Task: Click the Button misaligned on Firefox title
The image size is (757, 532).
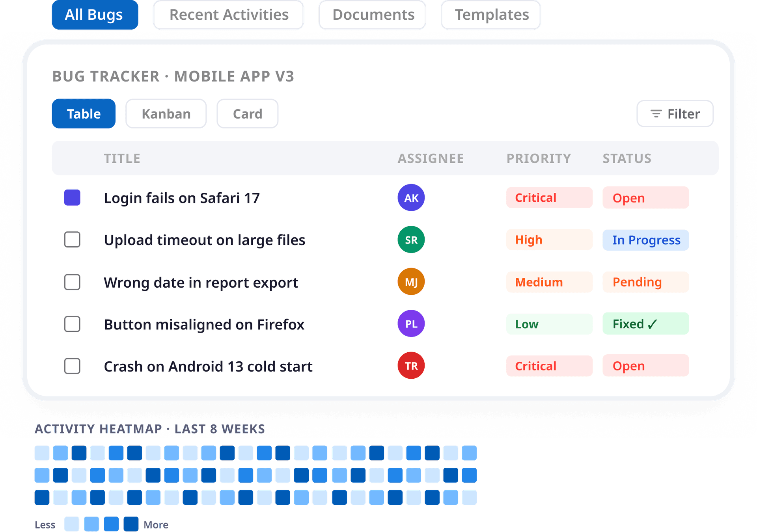Action: point(204,325)
